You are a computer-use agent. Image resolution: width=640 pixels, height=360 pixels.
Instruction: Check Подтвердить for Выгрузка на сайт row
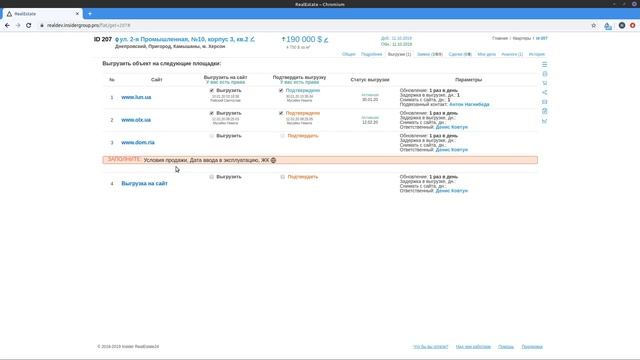282,177
